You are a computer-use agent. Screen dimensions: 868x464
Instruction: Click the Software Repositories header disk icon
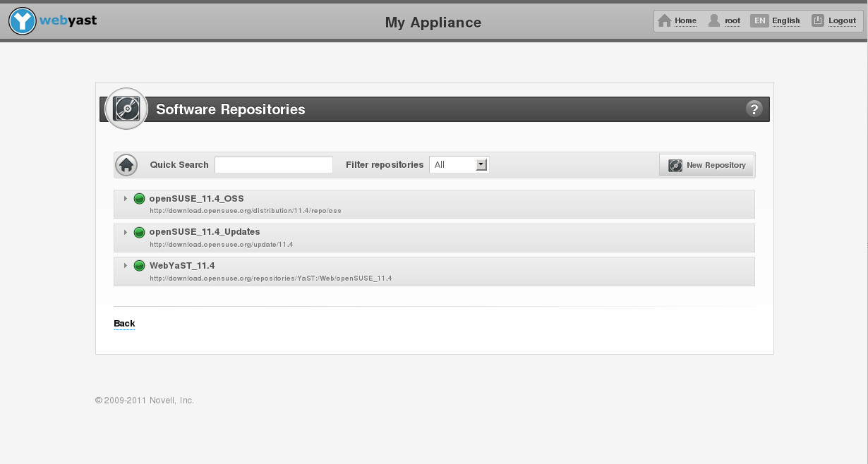(x=126, y=109)
